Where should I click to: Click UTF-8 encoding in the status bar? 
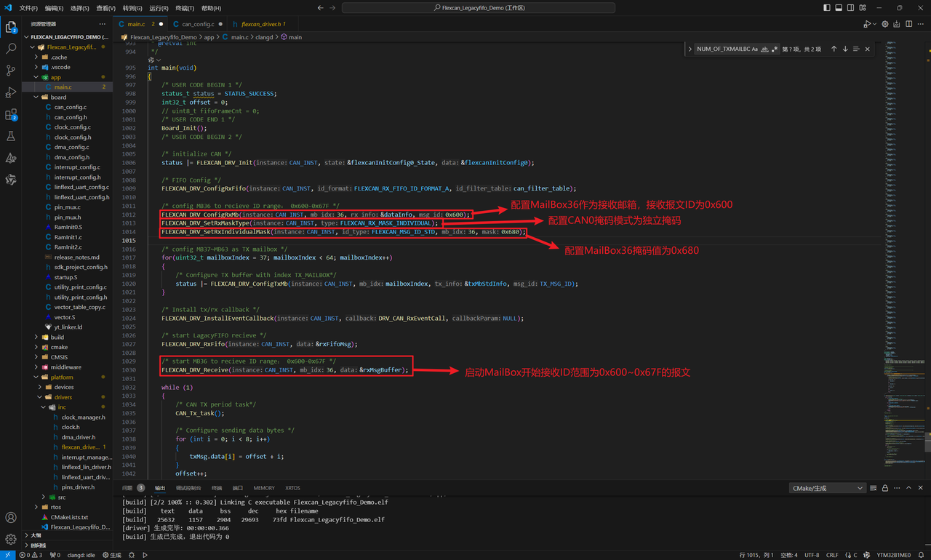point(812,555)
